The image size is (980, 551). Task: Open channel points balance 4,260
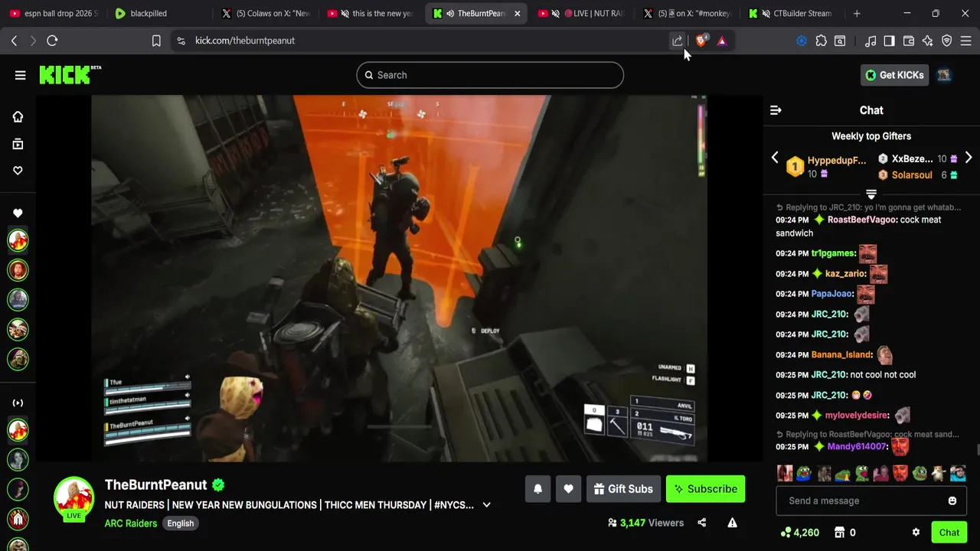tap(800, 533)
